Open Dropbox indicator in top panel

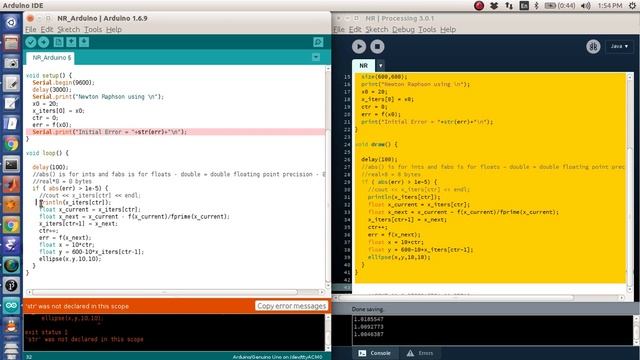tap(494, 5)
